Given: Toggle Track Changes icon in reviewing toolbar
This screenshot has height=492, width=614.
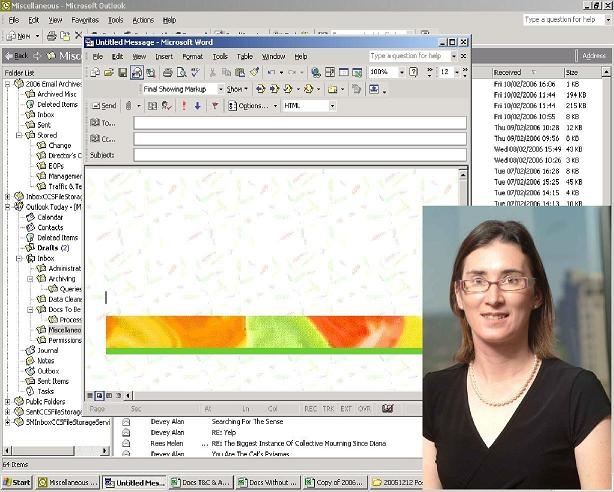Looking at the screenshot, I should (356, 89).
